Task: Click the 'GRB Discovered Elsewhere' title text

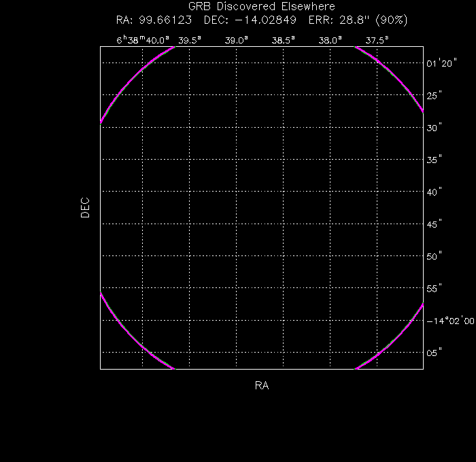Action: pyautogui.click(x=262, y=6)
